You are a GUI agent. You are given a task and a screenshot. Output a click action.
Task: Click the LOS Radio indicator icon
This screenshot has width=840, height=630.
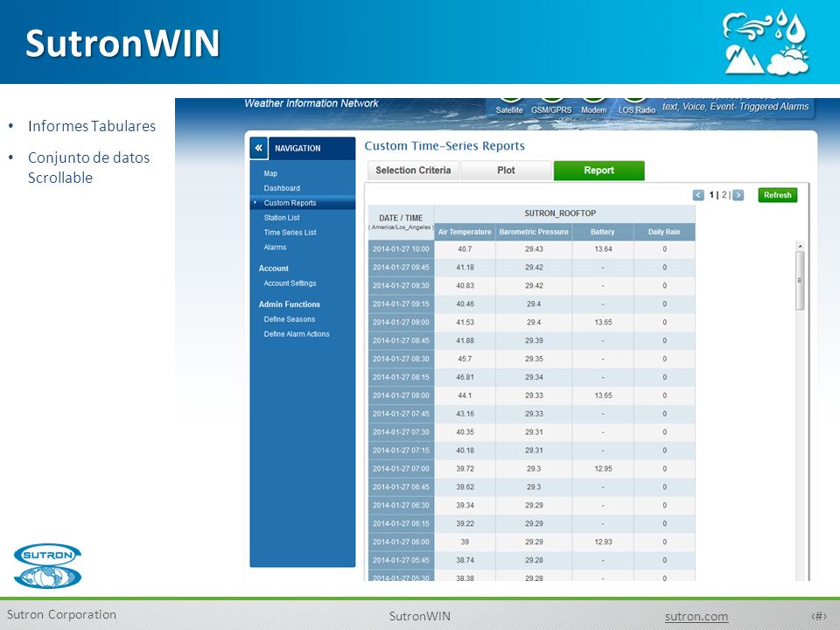[635, 100]
